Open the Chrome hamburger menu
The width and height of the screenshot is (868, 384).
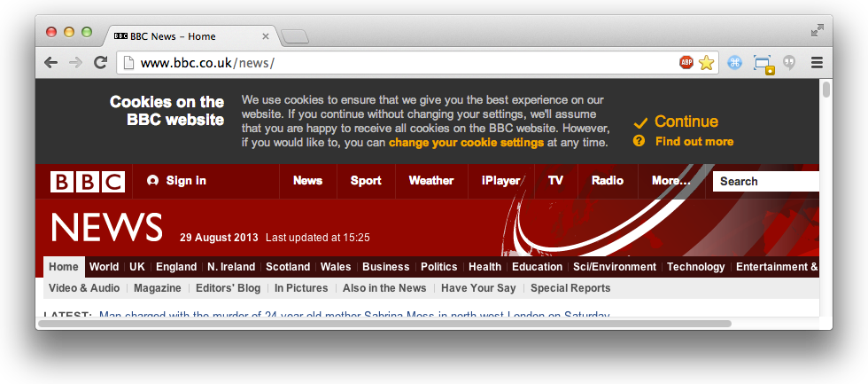tap(817, 62)
